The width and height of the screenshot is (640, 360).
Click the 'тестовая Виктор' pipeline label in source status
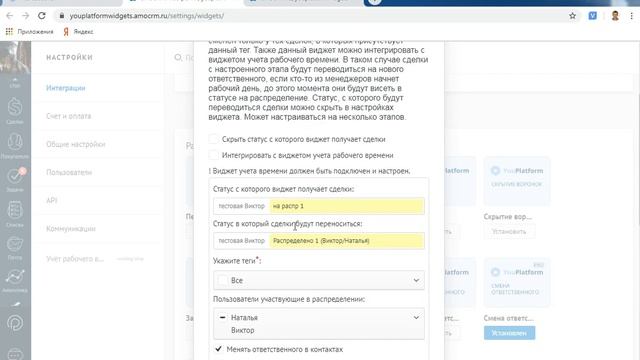pos(242,206)
